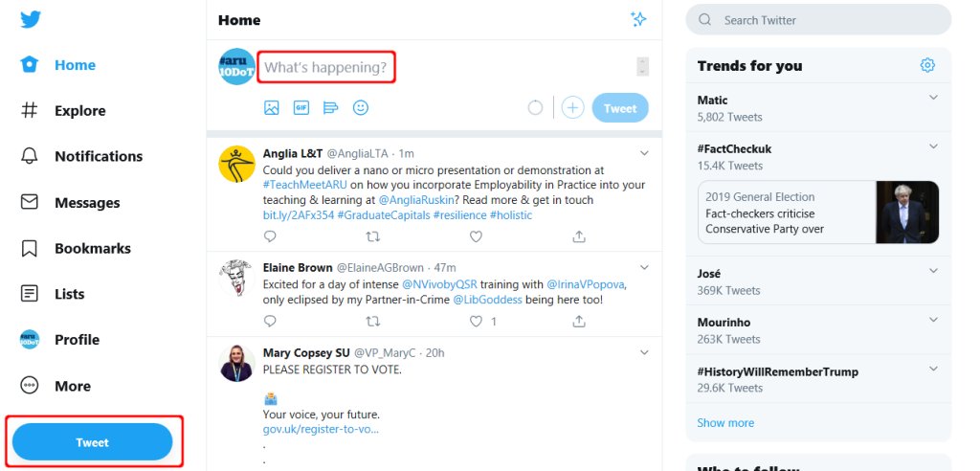Screen dimensions: 980x471
Task: Open Messages in the sidebar
Action: coord(70,203)
